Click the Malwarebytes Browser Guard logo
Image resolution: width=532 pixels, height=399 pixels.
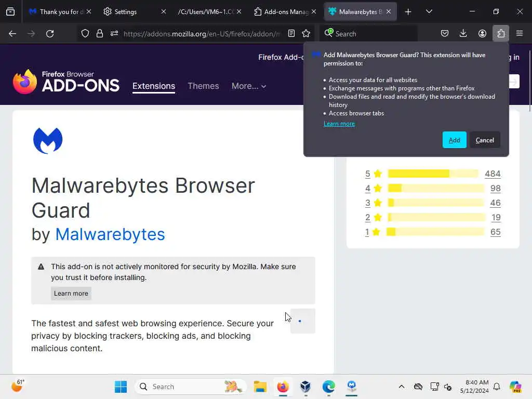[48, 140]
